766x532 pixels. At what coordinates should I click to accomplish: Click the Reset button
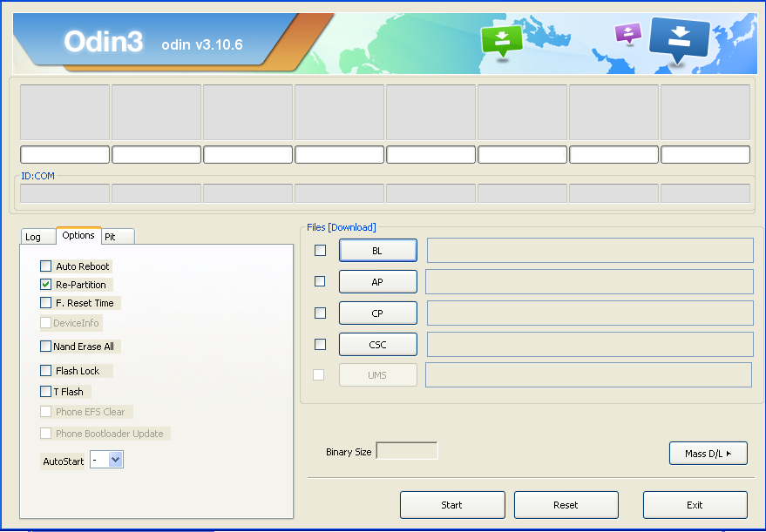[x=566, y=505]
